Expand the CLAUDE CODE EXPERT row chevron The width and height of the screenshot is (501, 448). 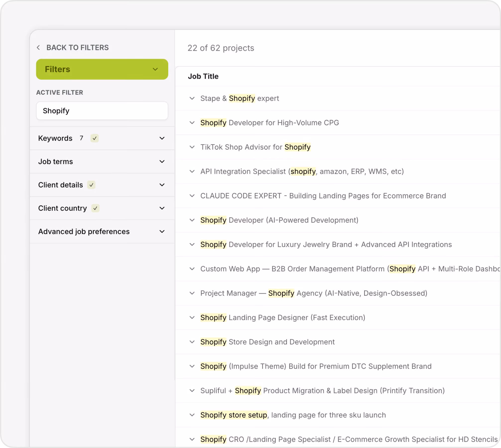[x=192, y=196]
